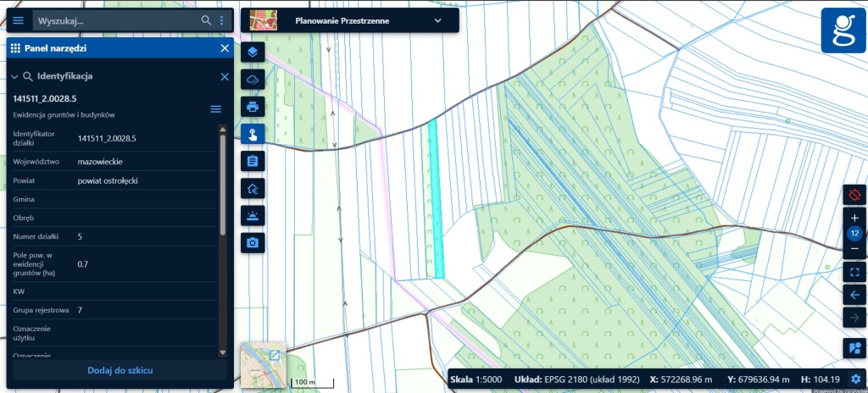Open coordinate settings gear icon
This screenshot has width=868, height=393.
856,379
